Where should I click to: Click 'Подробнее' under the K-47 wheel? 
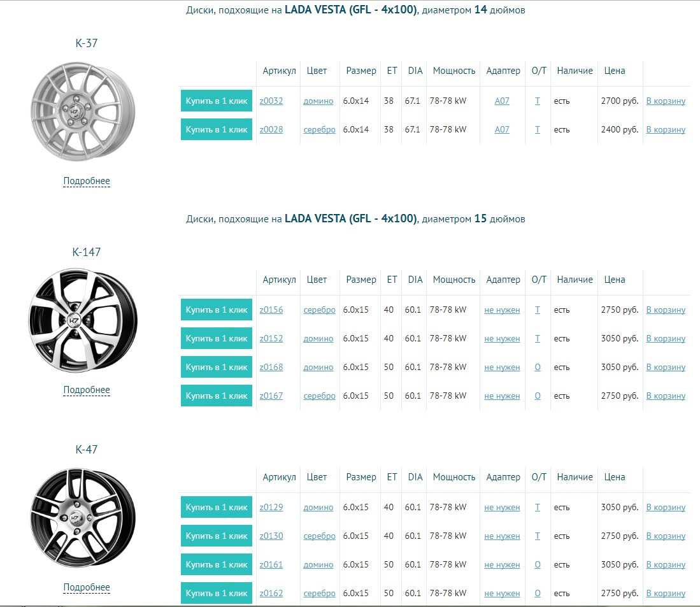(x=87, y=587)
